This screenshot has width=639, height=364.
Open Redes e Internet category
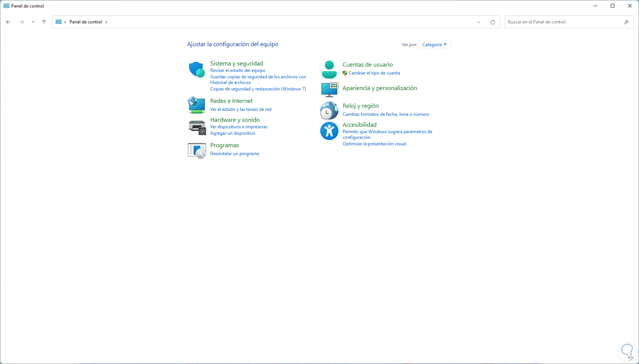coord(231,101)
